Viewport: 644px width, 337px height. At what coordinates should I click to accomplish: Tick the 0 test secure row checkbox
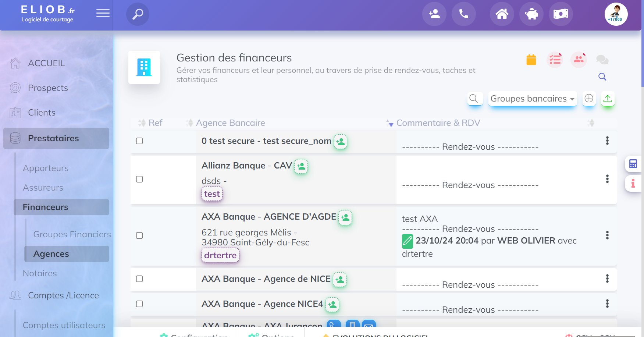(139, 141)
